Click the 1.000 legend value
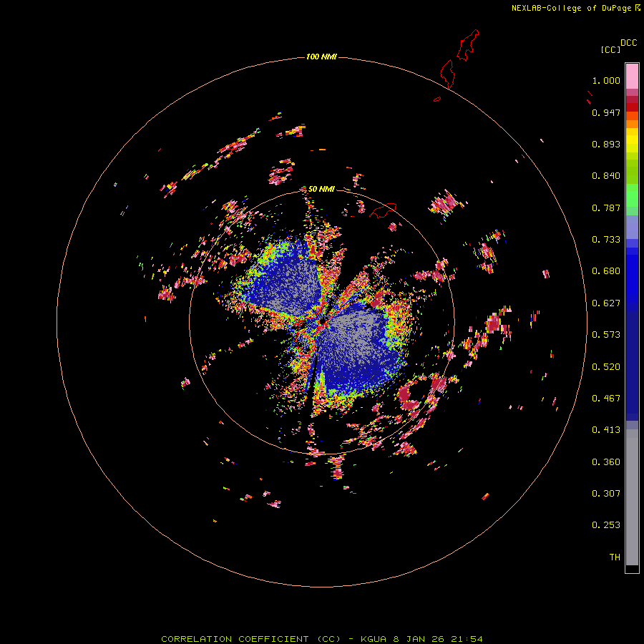 [x=606, y=80]
